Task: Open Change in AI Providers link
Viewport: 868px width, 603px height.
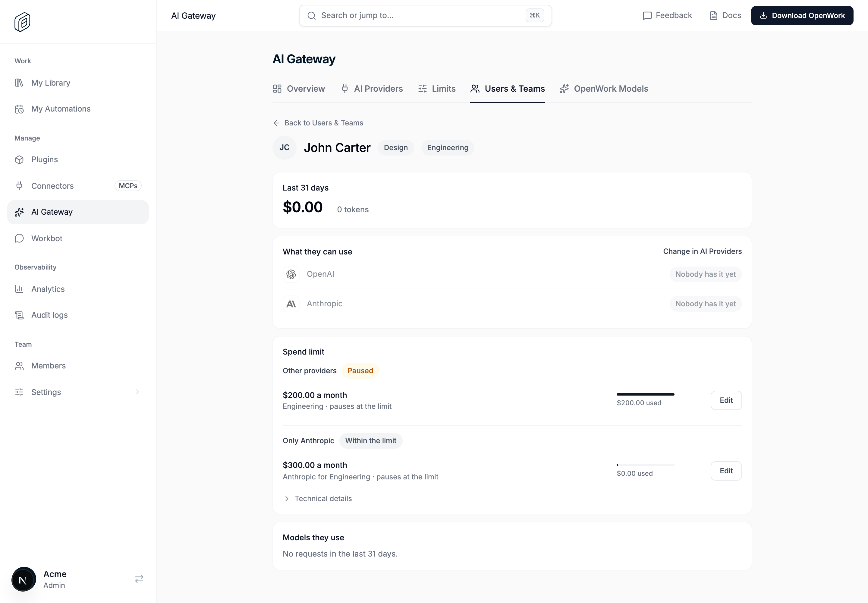Action: click(x=702, y=252)
